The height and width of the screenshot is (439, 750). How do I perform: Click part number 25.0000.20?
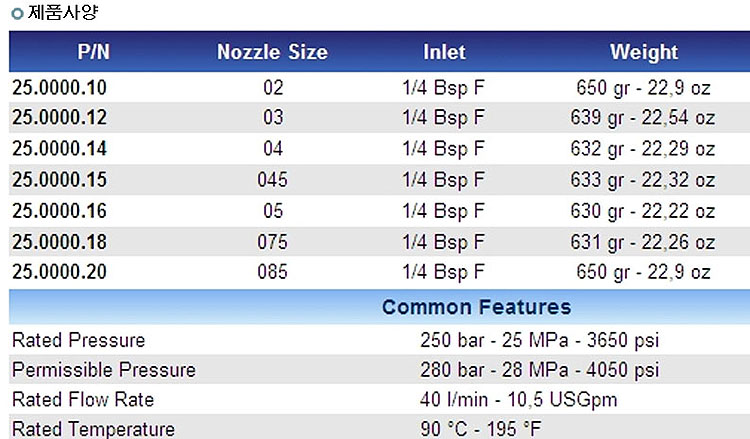59,272
